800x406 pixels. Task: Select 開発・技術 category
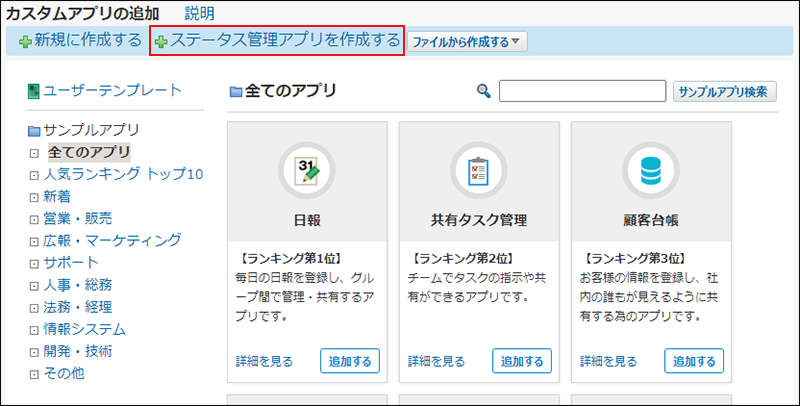pyautogui.click(x=78, y=351)
